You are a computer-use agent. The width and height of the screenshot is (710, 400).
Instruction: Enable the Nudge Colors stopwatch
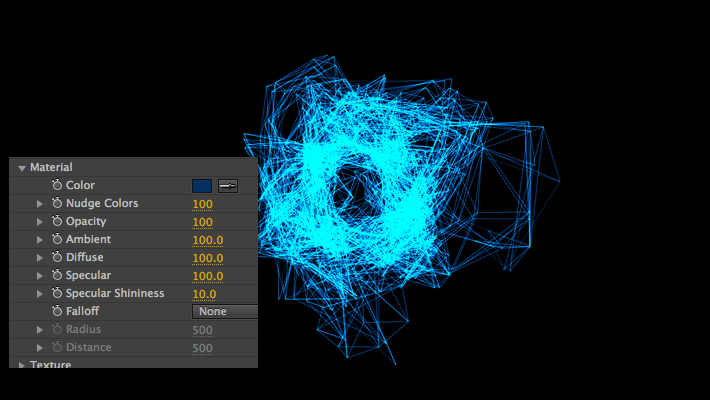(x=57, y=204)
